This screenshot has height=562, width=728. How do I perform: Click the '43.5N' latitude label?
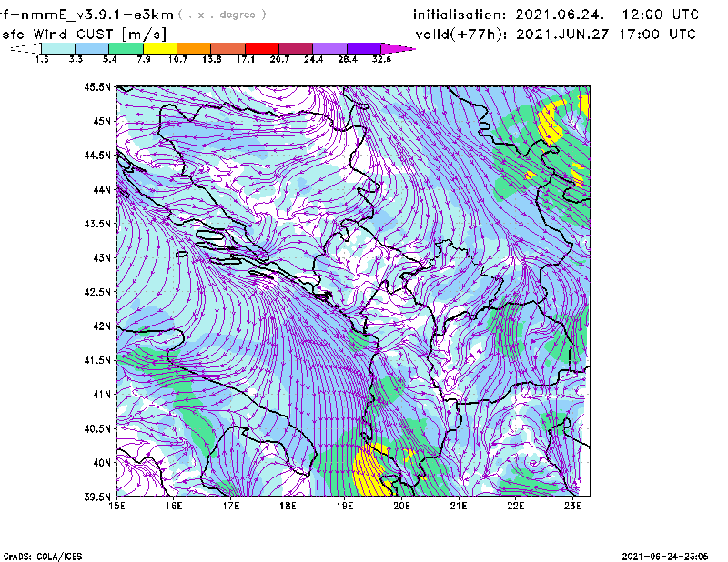pyautogui.click(x=98, y=224)
